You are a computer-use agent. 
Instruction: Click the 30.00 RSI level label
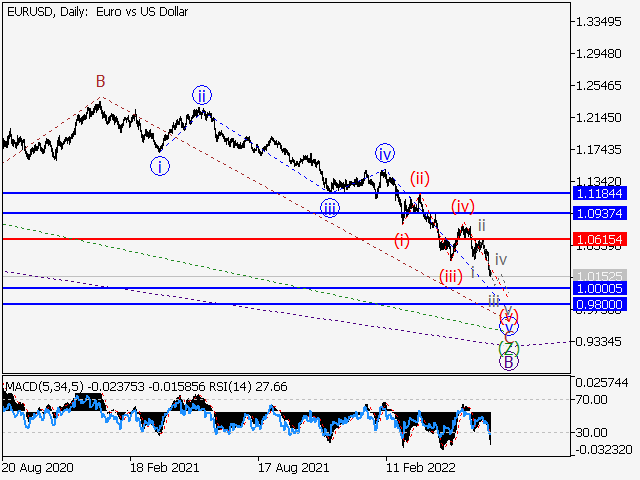click(x=591, y=432)
